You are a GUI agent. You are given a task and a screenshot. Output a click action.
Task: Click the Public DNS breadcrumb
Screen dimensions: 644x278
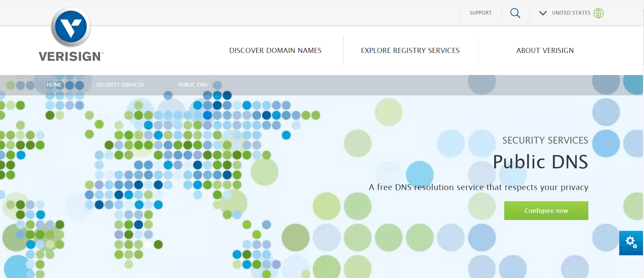coord(193,85)
